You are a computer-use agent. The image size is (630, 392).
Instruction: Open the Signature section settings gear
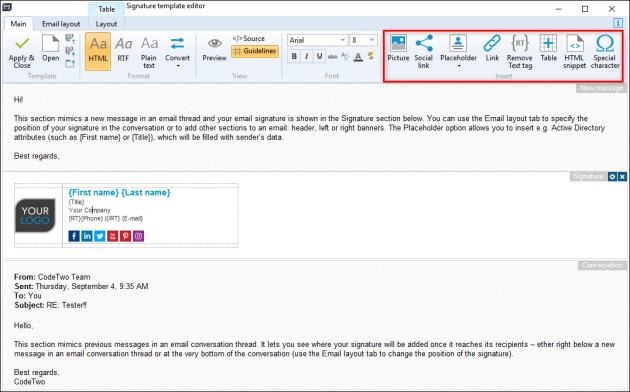click(612, 177)
